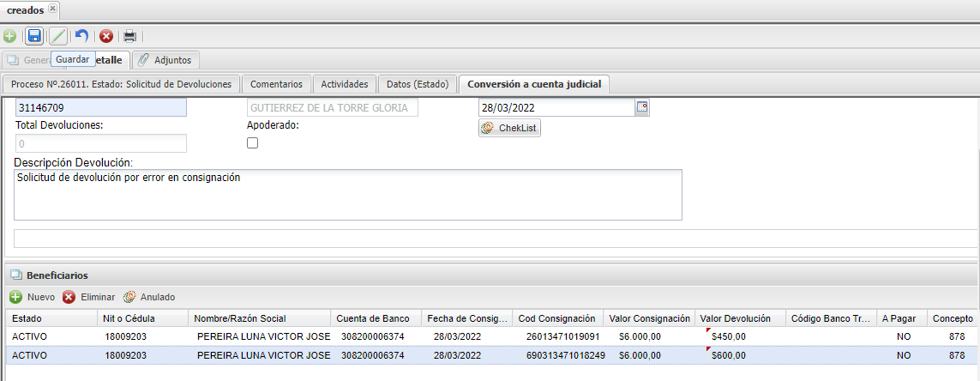Click the ChekList button
Image resolution: width=980 pixels, height=381 pixels.
pos(510,128)
